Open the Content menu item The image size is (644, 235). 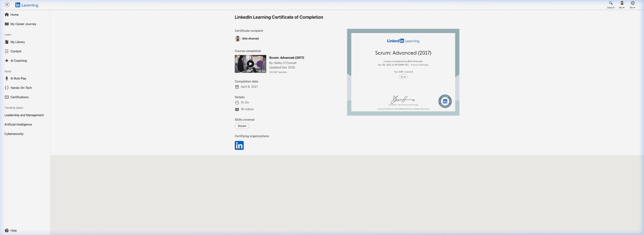pyautogui.click(x=16, y=52)
